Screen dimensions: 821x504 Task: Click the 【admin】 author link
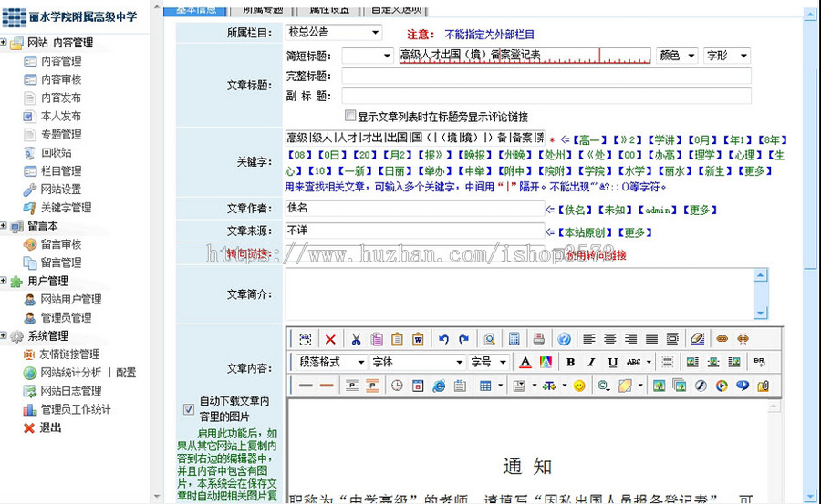658,210
